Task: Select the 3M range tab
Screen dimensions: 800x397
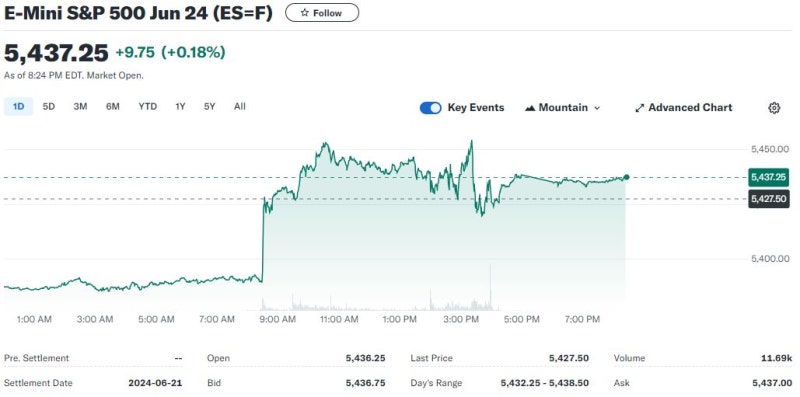Action: point(80,107)
